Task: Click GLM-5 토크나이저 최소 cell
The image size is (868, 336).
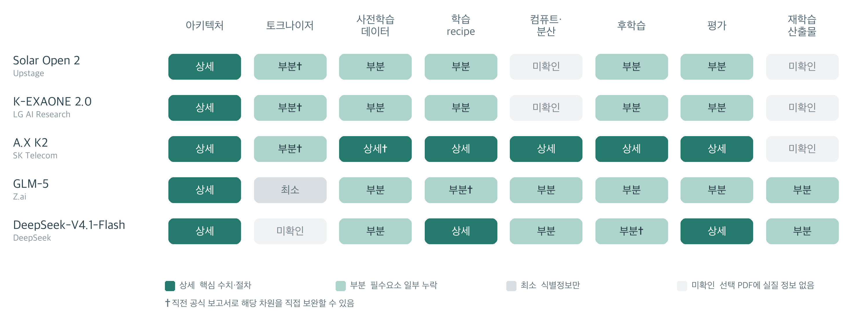Action: coord(290,190)
